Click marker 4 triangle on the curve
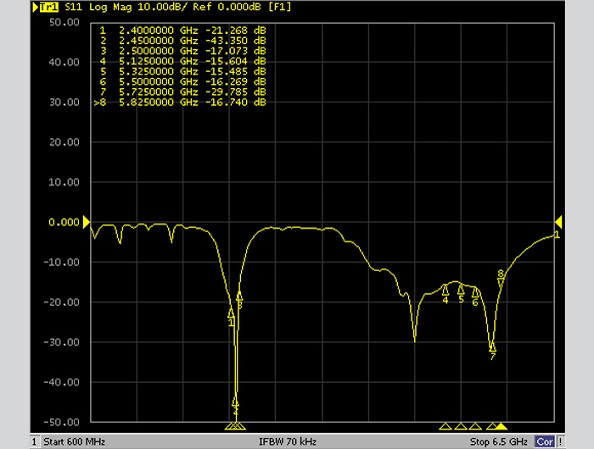594x449 pixels. [446, 290]
